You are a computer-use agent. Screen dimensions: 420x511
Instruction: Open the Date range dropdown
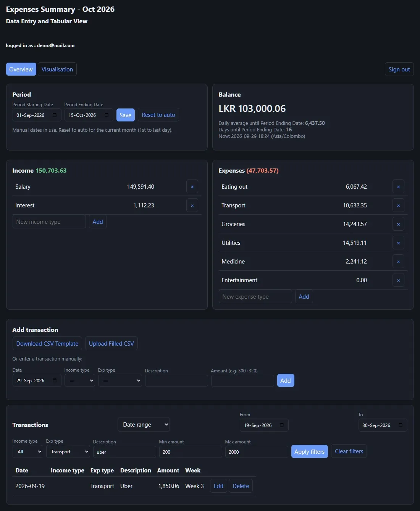[144, 424]
